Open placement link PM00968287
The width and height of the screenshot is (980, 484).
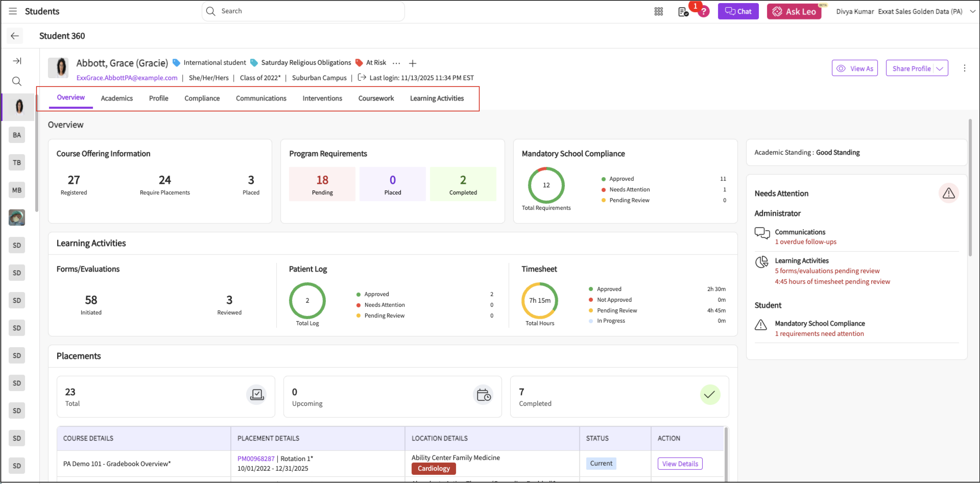(256, 458)
